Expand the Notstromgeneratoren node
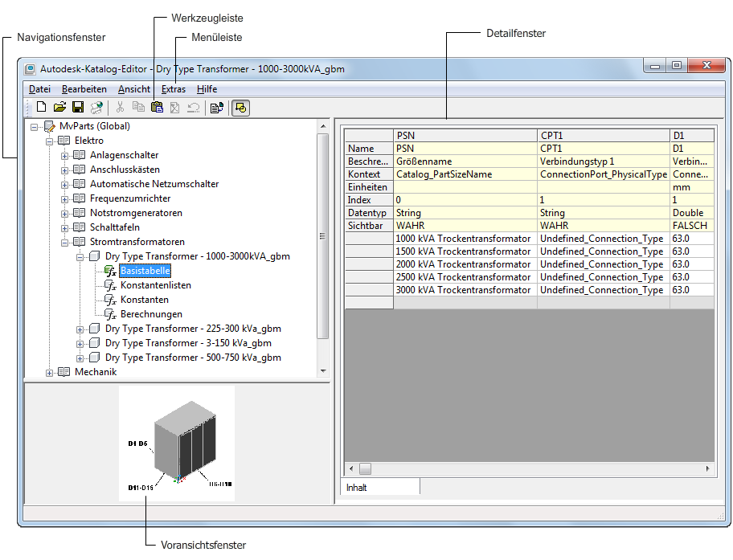The image size is (733, 560). click(x=64, y=214)
